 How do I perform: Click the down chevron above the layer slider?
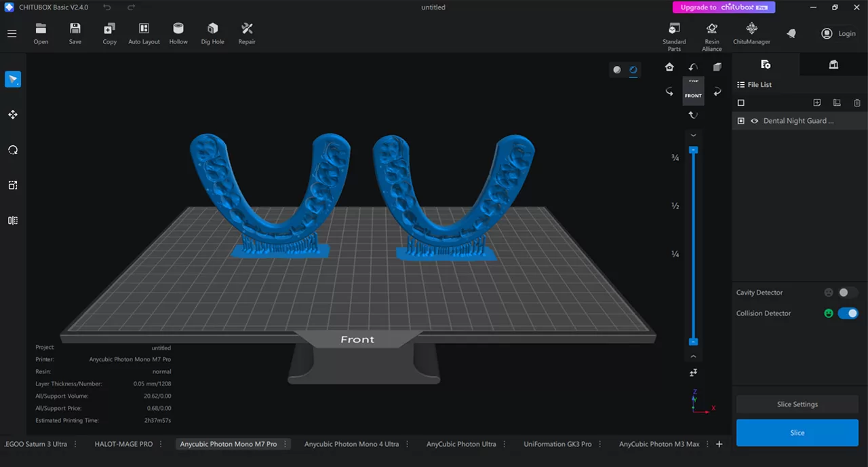(693, 136)
